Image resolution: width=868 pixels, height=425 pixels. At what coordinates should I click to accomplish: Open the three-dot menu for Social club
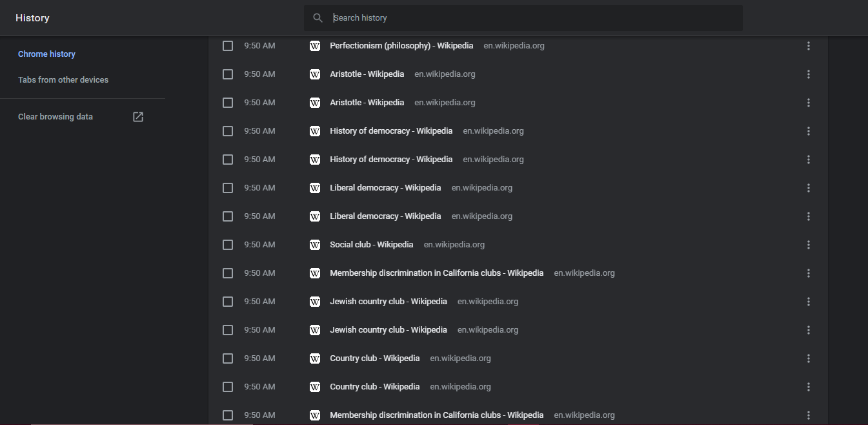pyautogui.click(x=808, y=245)
